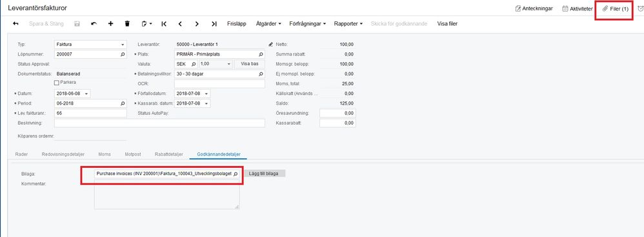This screenshot has width=644, height=237.
Task: Click Skicka för godkännande
Action: 399,24
